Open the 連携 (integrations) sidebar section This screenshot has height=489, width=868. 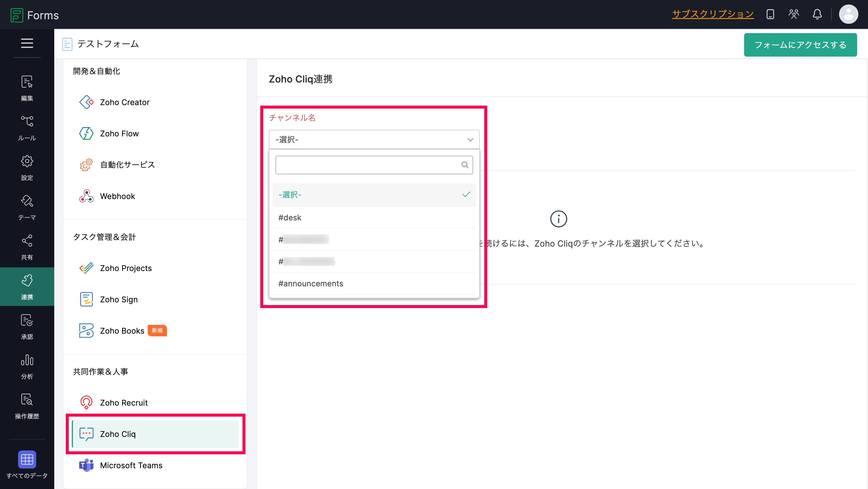click(27, 287)
